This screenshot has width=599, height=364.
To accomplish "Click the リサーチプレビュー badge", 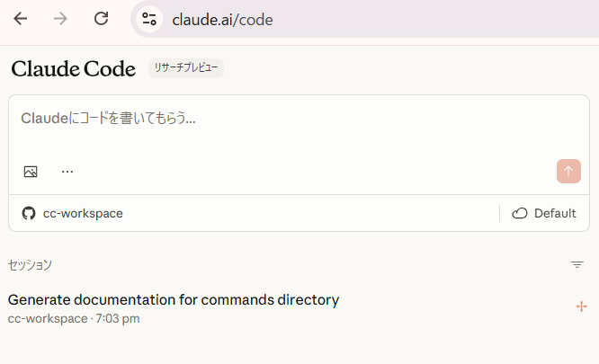I will coord(186,68).
